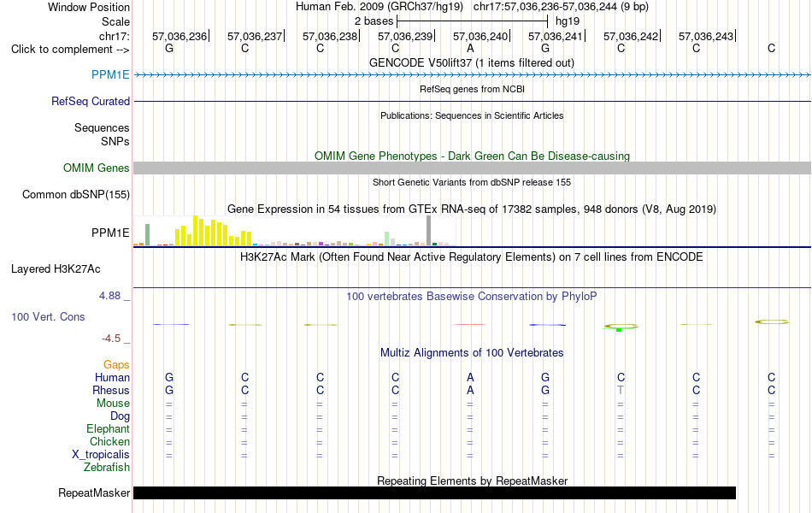Click the Elephant alignment row label
The image size is (812, 513).
(108, 429)
